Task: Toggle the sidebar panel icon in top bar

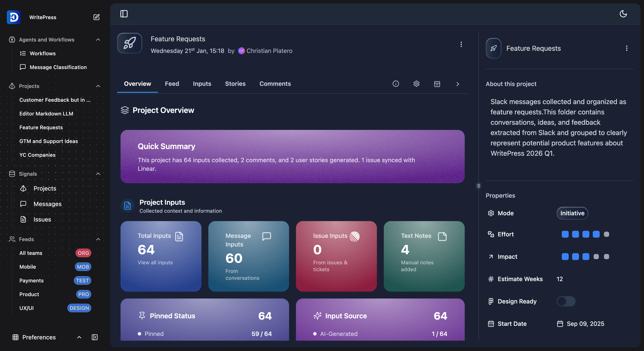Action: (124, 14)
